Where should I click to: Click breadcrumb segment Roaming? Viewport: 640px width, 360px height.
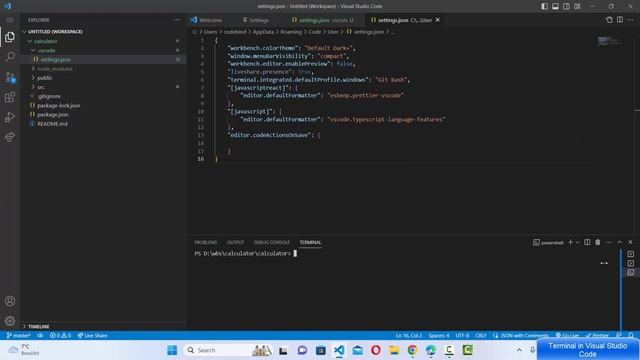tap(291, 32)
